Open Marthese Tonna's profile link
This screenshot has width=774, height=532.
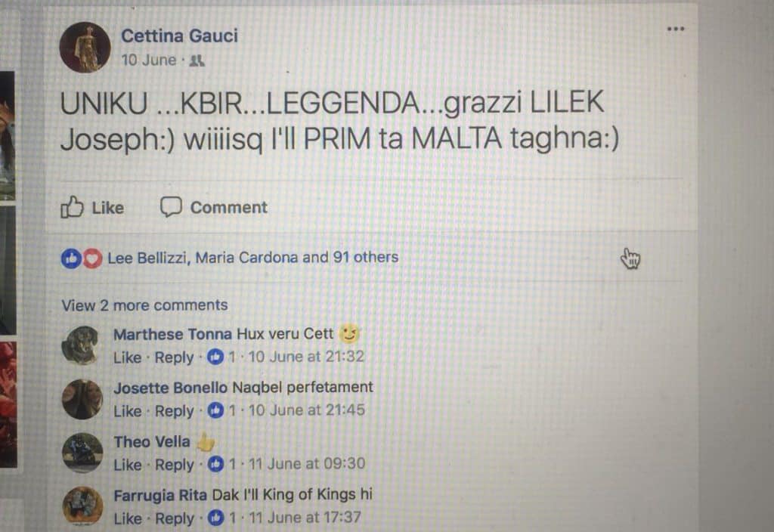point(172,334)
